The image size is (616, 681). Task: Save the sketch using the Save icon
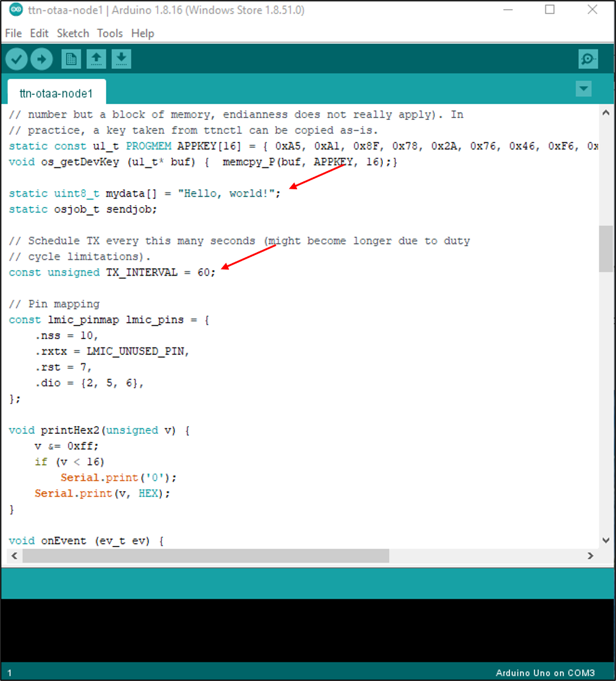(x=121, y=58)
